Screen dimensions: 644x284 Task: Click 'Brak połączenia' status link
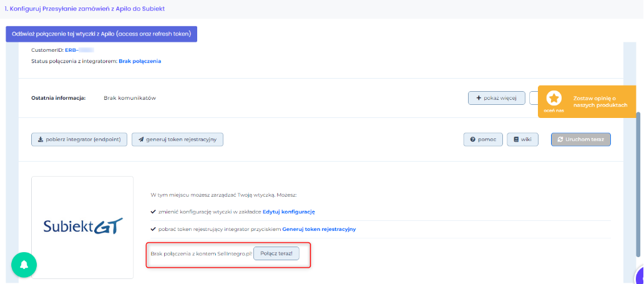[140, 61]
